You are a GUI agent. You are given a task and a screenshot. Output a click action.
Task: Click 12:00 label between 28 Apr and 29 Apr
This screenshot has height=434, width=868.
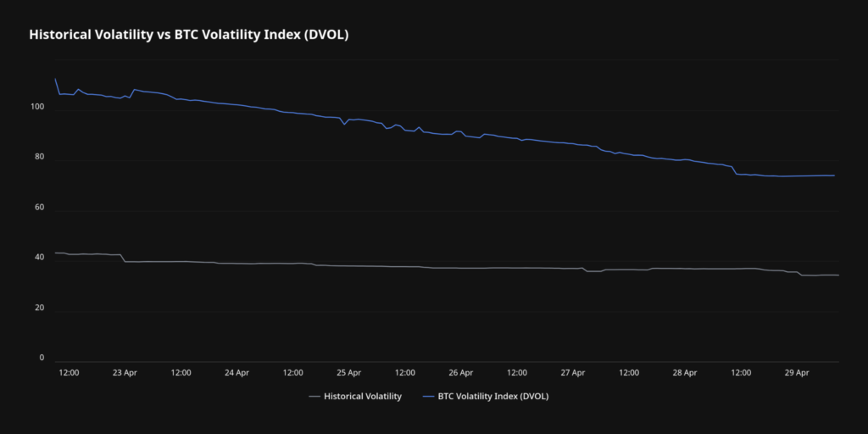click(x=741, y=372)
